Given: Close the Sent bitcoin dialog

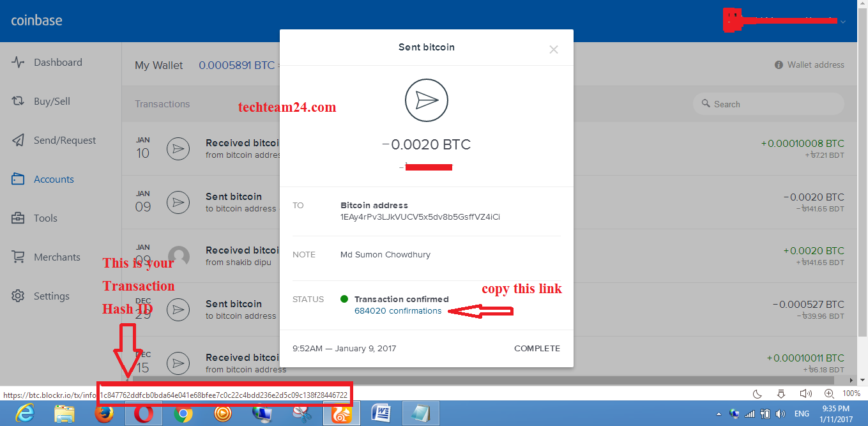Looking at the screenshot, I should [x=554, y=49].
